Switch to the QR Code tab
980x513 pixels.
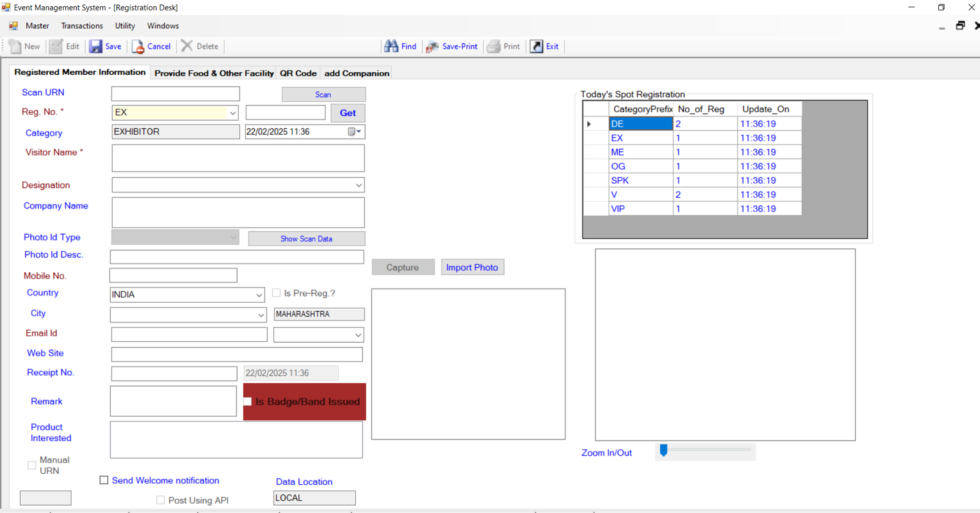(298, 73)
